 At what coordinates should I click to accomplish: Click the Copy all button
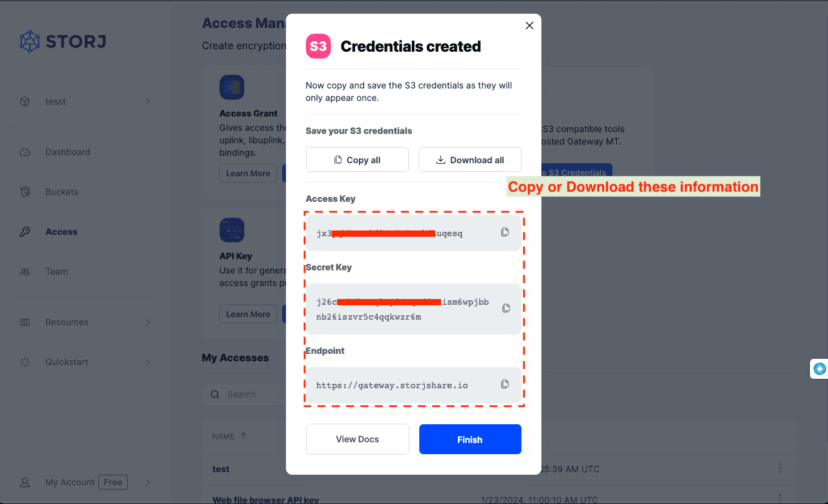(x=357, y=160)
